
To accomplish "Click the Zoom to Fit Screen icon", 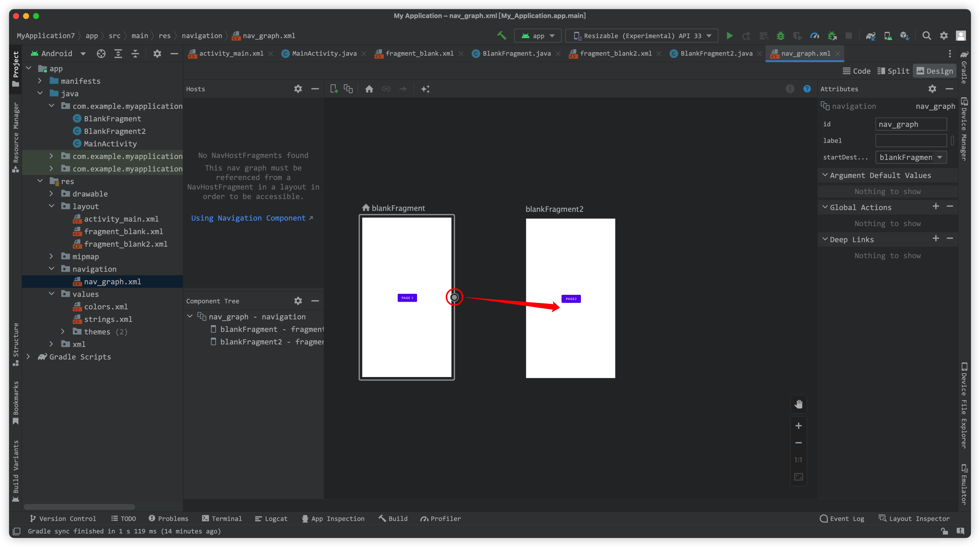I will click(799, 477).
